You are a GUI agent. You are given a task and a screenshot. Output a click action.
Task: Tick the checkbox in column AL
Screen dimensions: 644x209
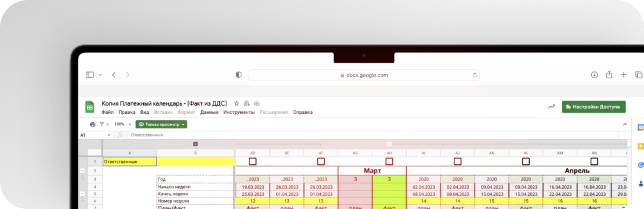tap(526, 161)
